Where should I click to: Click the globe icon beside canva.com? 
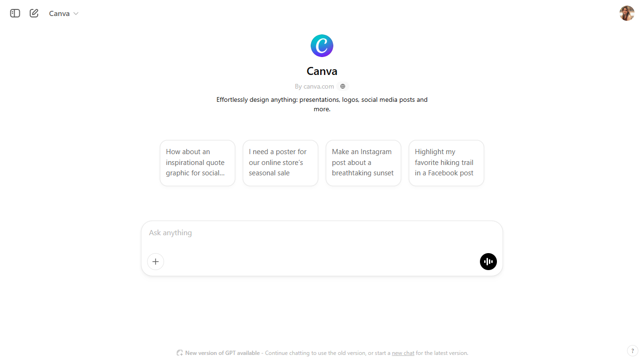pyautogui.click(x=343, y=86)
